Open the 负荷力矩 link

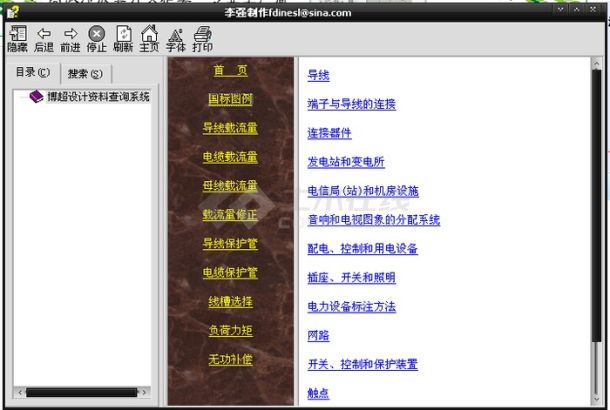(230, 330)
